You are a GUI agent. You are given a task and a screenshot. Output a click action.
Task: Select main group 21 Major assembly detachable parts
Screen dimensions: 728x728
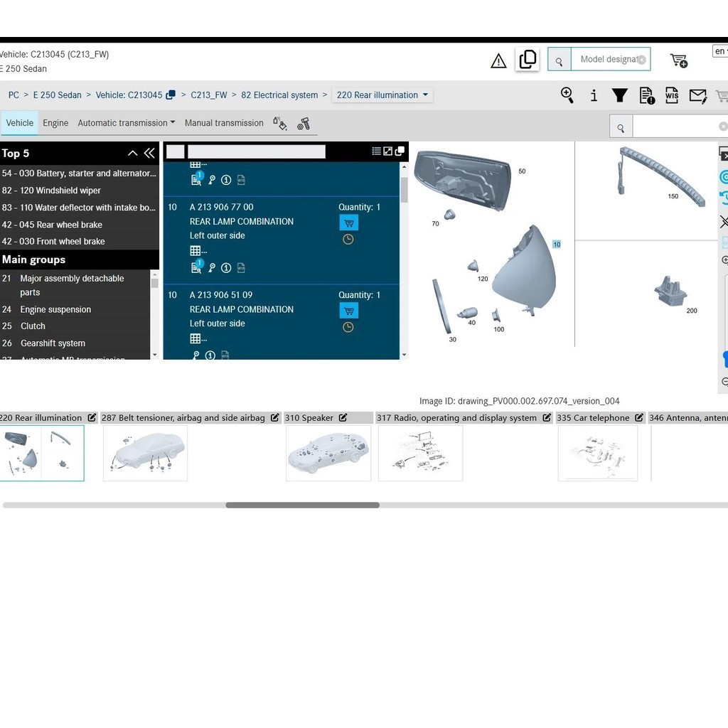[75, 285]
